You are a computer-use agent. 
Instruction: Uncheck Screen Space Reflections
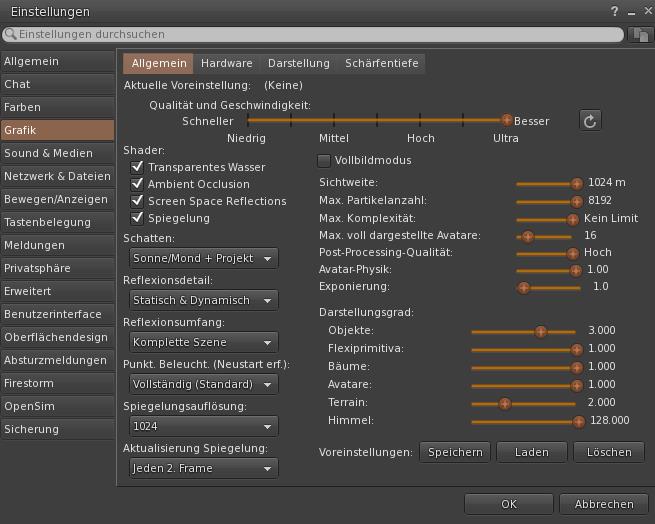pyautogui.click(x=138, y=201)
